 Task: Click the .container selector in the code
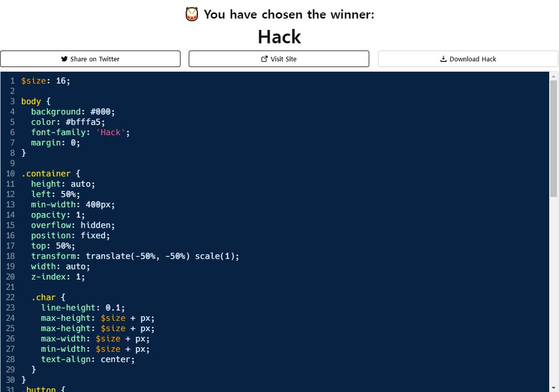(46, 174)
